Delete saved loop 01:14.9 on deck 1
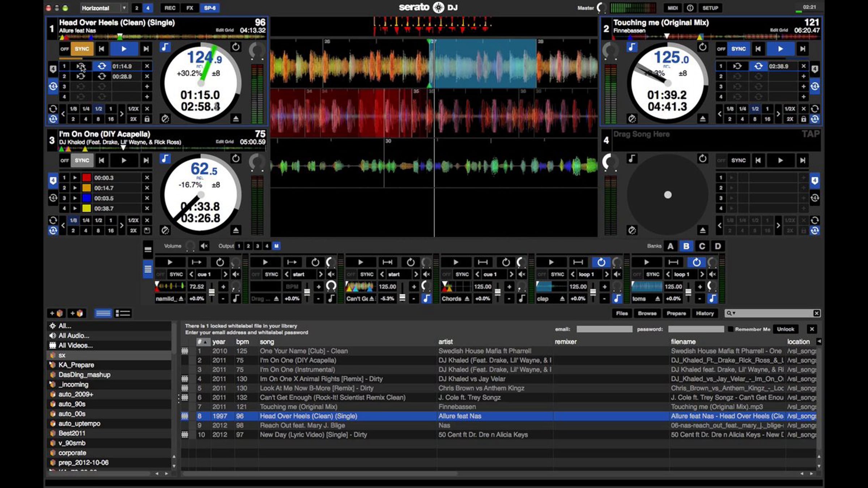This screenshot has width=868, height=488. (147, 66)
